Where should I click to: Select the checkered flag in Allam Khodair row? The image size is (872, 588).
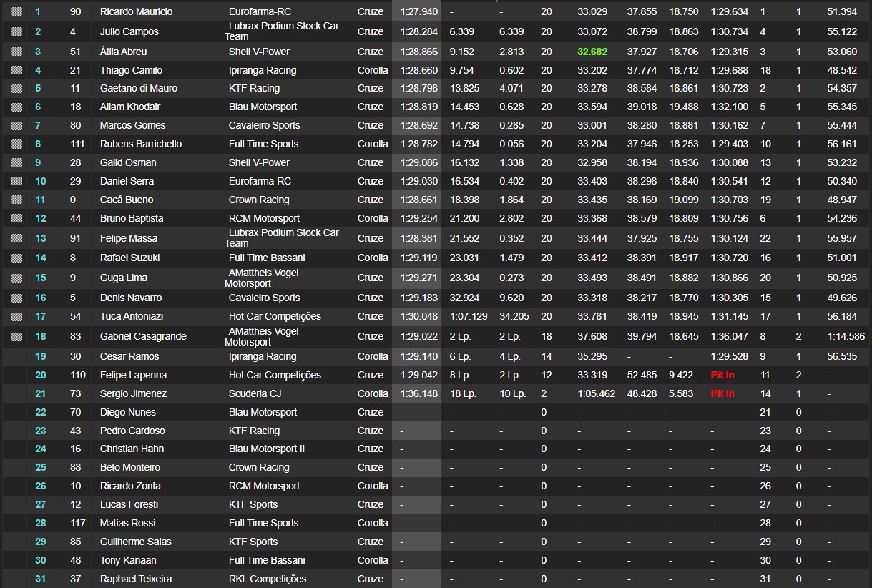17,107
